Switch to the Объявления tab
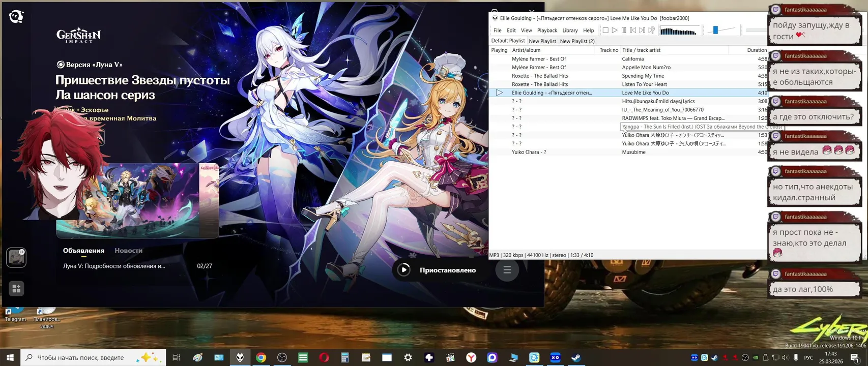Screen dimensions: 868x366 click(83, 251)
